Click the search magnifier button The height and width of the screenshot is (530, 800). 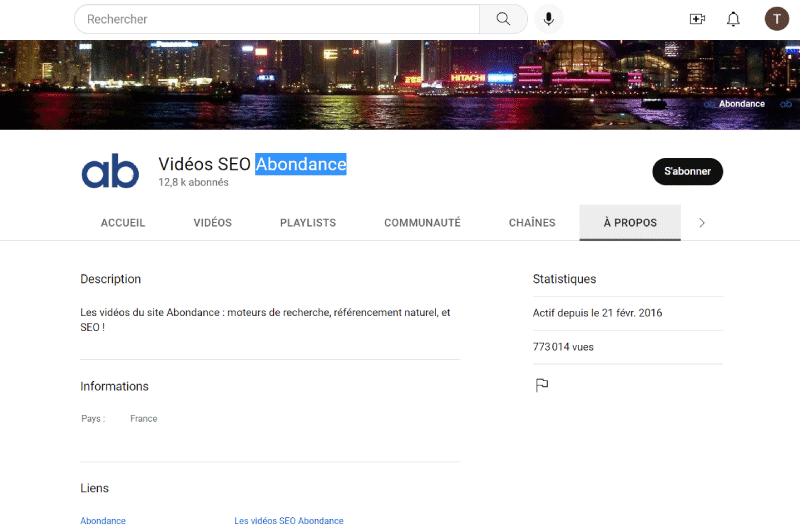point(503,19)
